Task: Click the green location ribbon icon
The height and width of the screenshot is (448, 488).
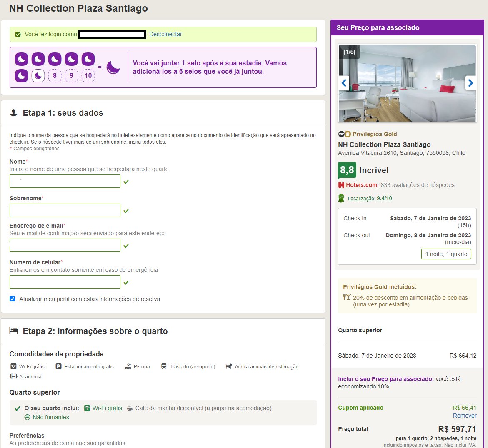Action: (341, 198)
